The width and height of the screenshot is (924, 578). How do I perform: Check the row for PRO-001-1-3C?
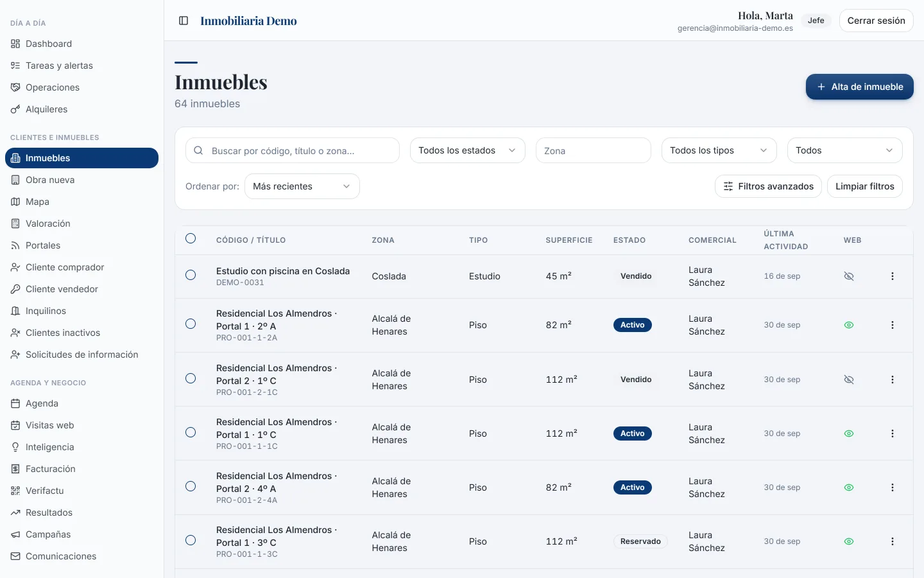[x=191, y=540]
